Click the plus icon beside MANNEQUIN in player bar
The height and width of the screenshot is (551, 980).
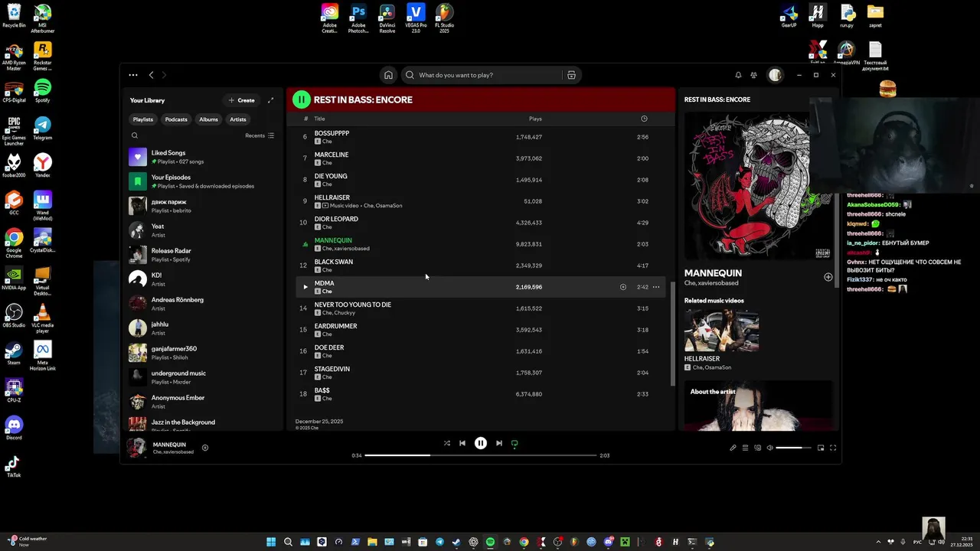(x=204, y=448)
